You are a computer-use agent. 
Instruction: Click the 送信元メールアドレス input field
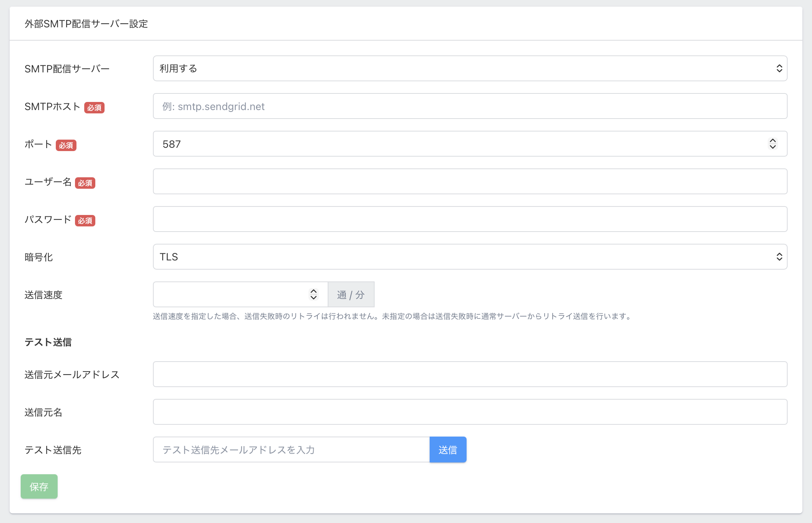coord(470,374)
